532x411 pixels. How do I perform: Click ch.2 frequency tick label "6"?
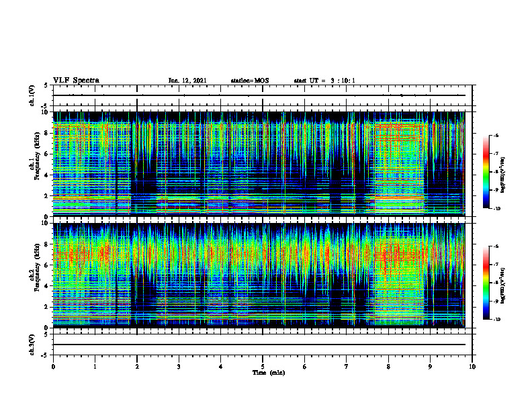tap(47, 265)
